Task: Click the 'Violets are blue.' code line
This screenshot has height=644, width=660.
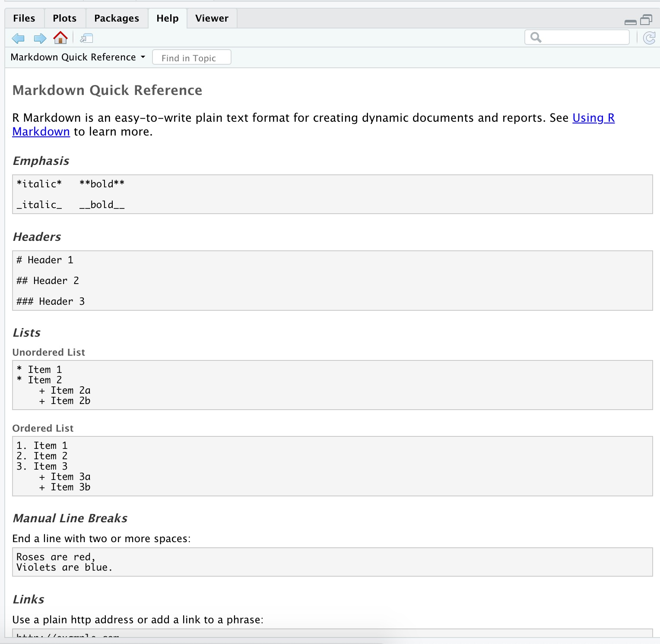Action: point(64,567)
